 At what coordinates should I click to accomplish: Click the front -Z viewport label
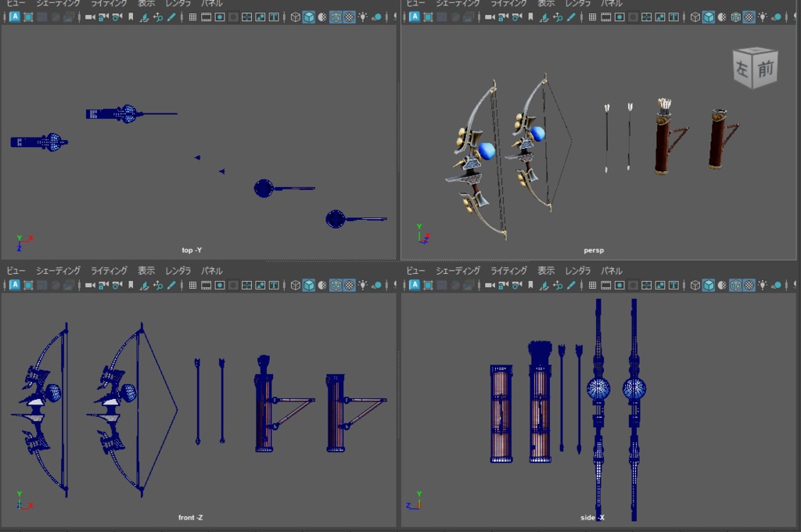[x=191, y=518]
